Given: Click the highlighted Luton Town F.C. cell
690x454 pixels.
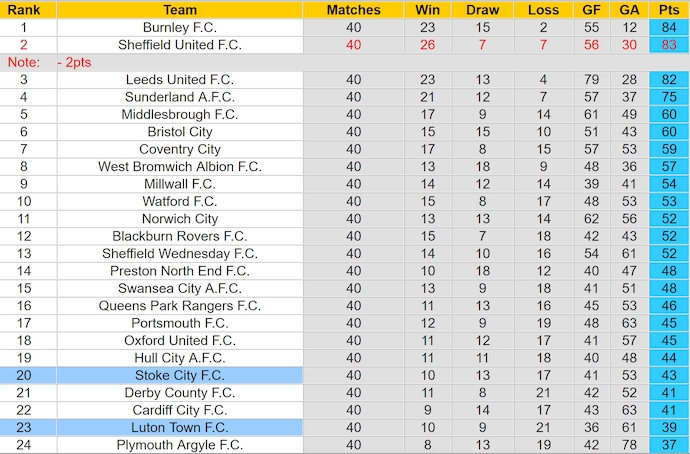Looking at the screenshot, I should coord(180,427).
